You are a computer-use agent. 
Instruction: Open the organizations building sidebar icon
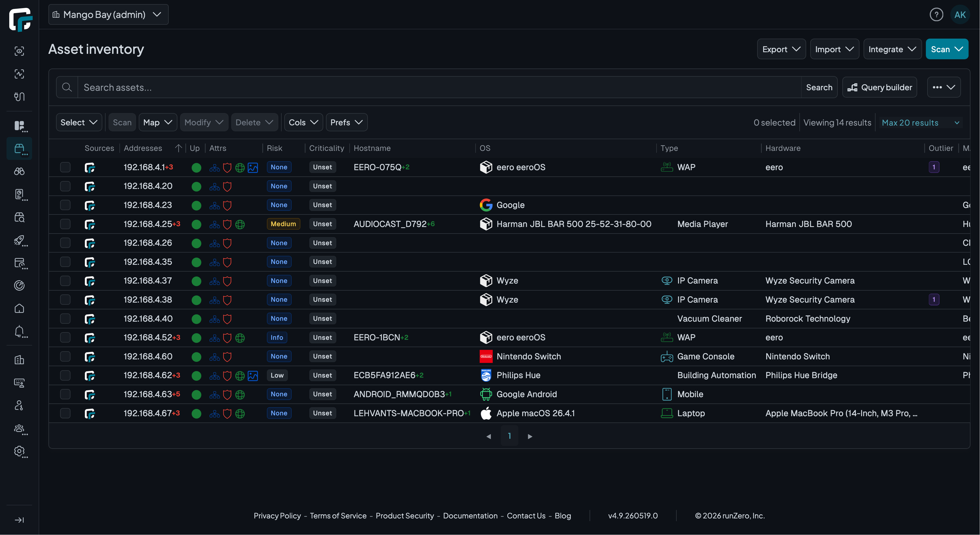tap(19, 360)
